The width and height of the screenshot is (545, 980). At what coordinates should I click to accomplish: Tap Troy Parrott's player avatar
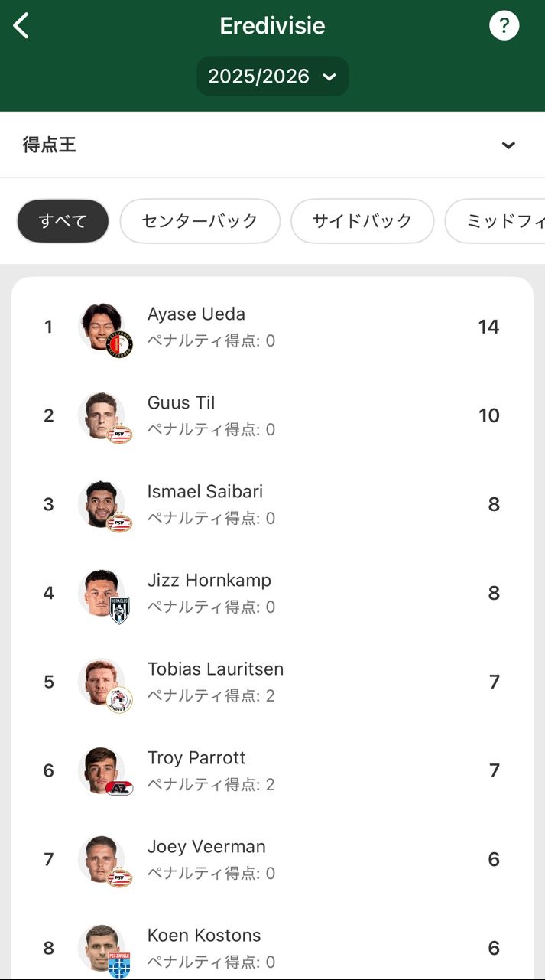point(102,770)
